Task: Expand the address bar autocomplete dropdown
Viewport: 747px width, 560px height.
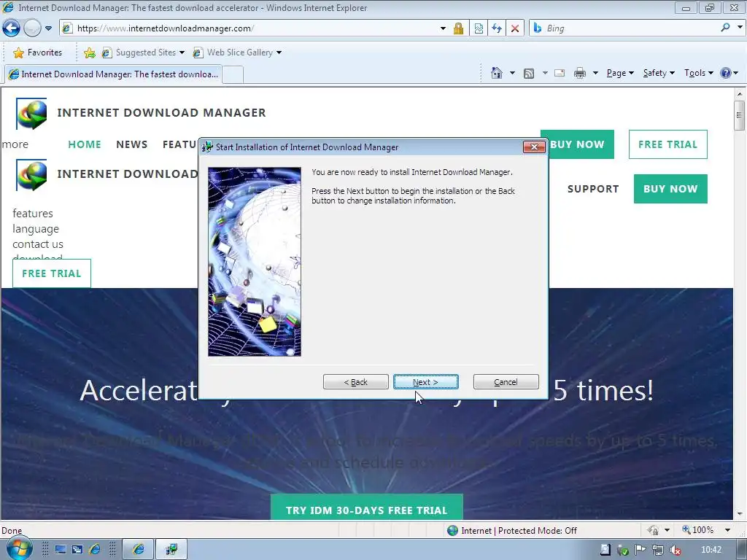Action: click(x=443, y=28)
